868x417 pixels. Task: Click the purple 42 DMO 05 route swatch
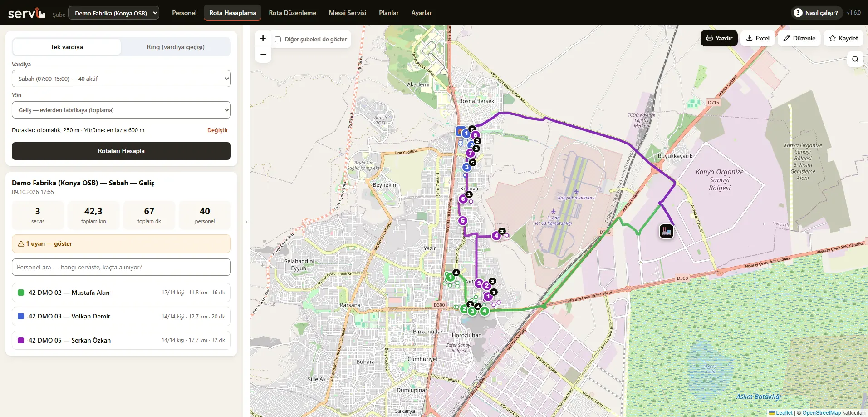click(21, 340)
